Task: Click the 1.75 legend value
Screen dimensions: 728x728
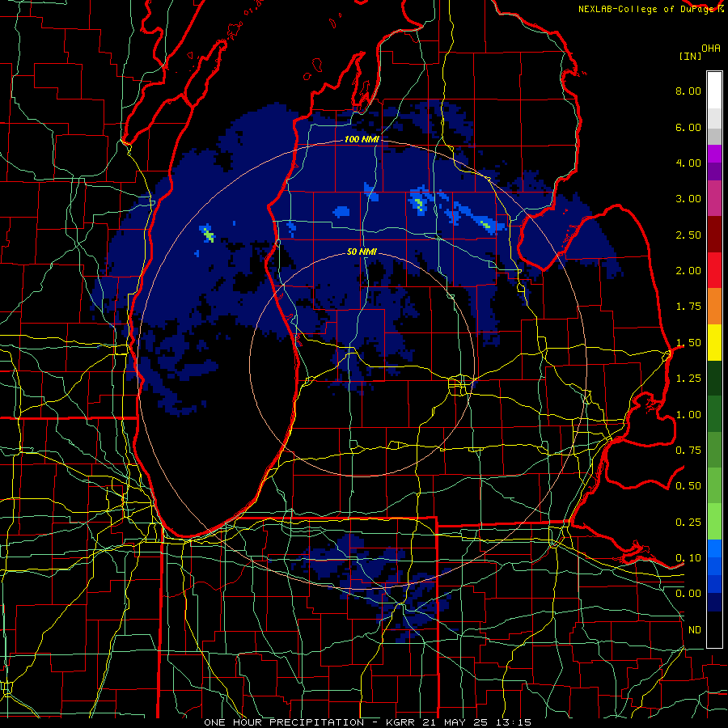Action: pos(688,307)
